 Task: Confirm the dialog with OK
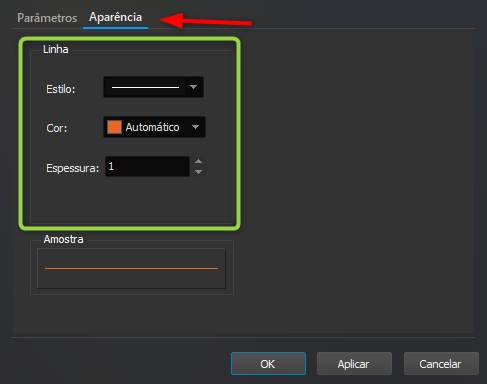click(268, 364)
